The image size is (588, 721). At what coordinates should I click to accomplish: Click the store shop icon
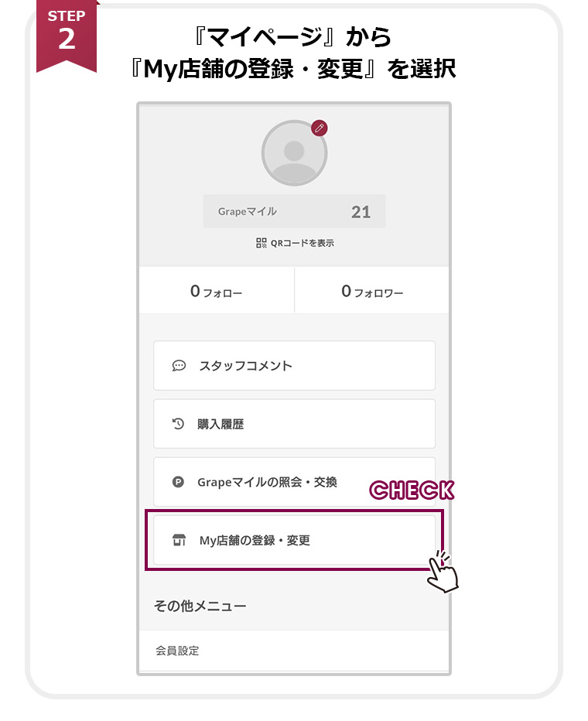179,540
